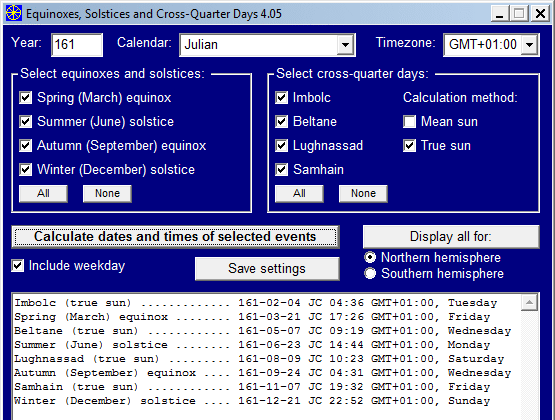Click the Samhain (true sun) result line
The height and width of the screenshot is (420, 555).
click(x=252, y=387)
